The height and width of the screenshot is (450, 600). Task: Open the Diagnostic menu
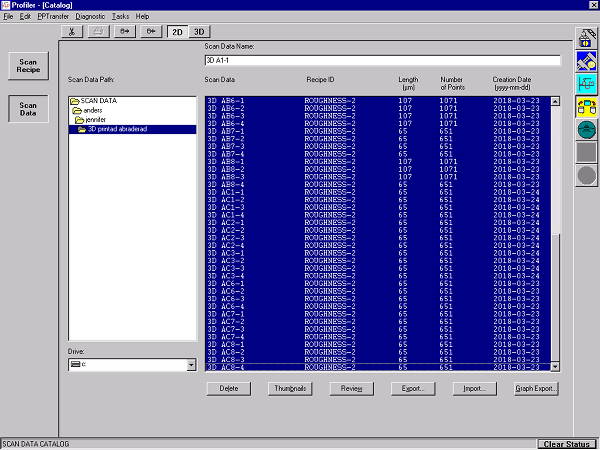90,17
